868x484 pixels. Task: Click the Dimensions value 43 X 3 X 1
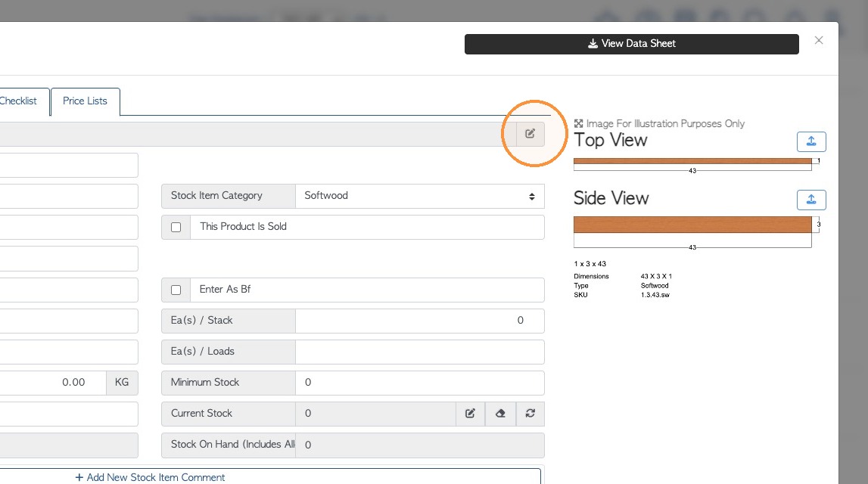[x=656, y=276]
